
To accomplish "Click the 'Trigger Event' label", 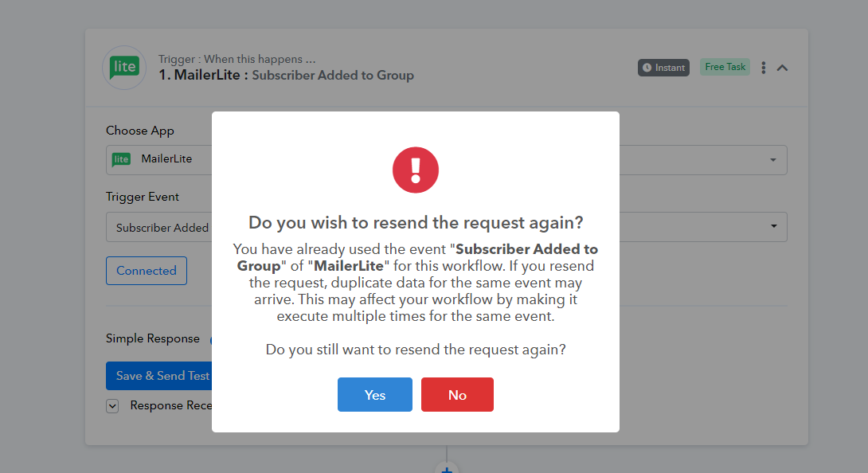I will (x=143, y=197).
